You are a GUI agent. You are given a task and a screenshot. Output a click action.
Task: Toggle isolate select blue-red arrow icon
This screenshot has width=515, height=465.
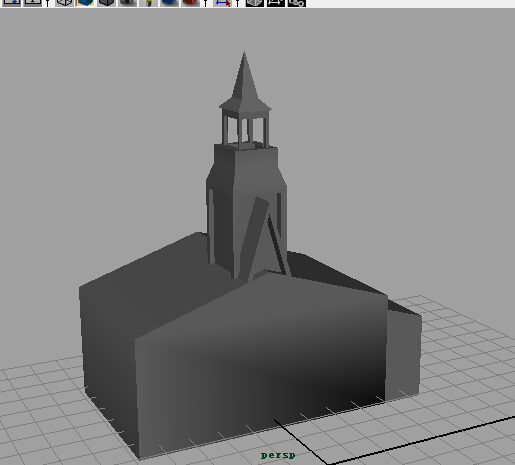(222, 3)
